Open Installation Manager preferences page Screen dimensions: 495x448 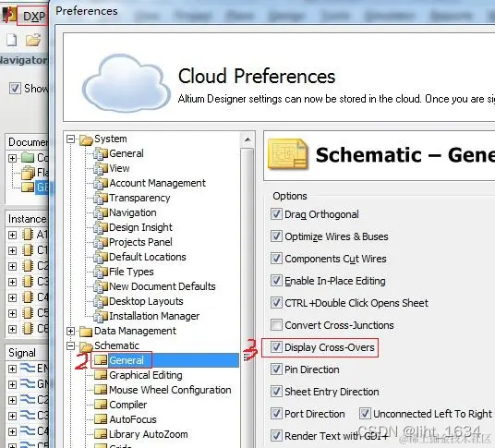tap(154, 316)
